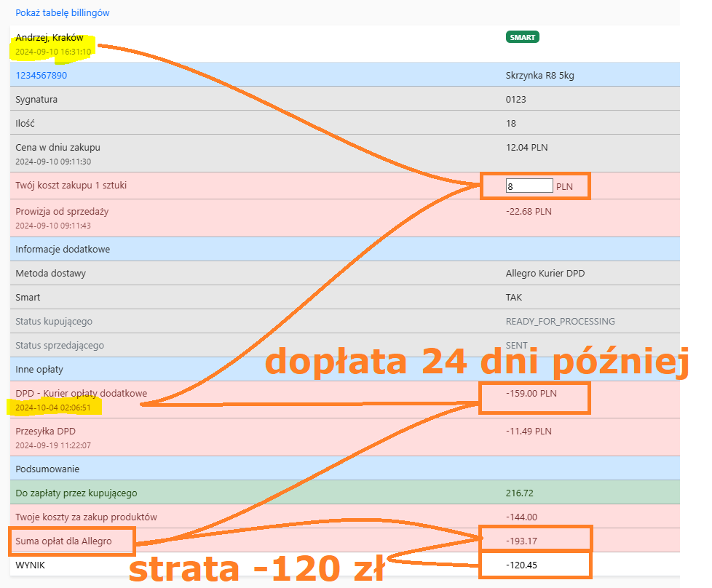Click the green SMART badge
This screenshot has height=588, width=712.
[x=522, y=37]
